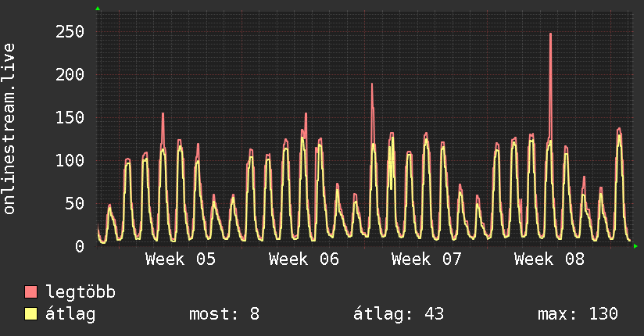This screenshot has width=644, height=336.
Task: Select the 'átlag: 43' average value
Action: (399, 314)
